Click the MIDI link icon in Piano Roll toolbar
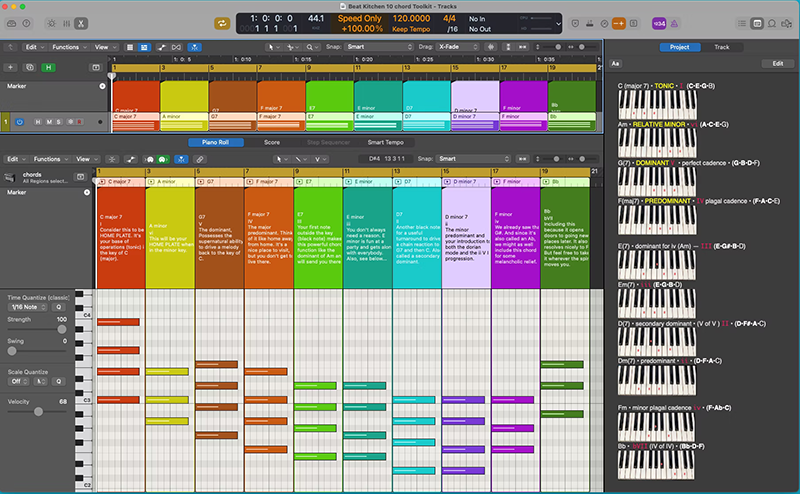Image resolution: width=800 pixels, height=494 pixels. click(x=201, y=159)
